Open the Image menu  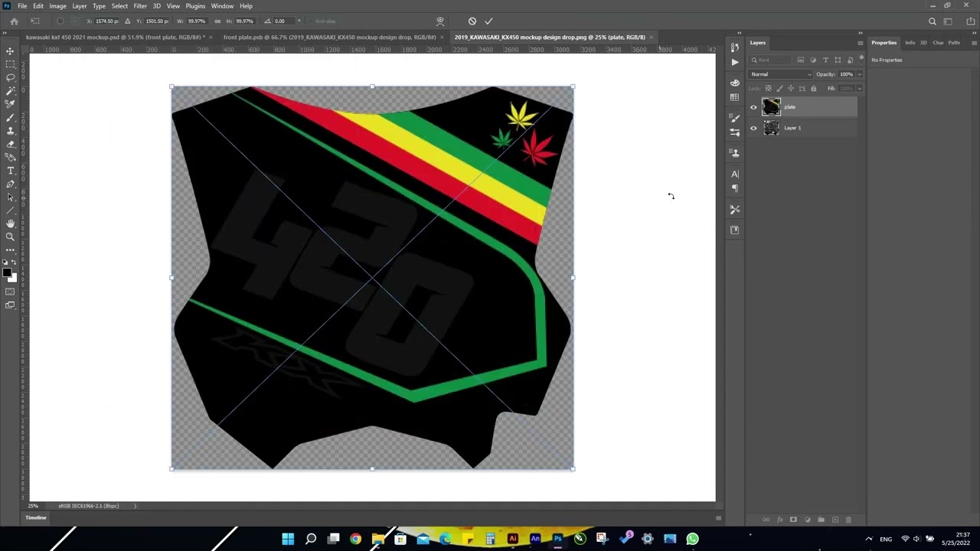(57, 6)
